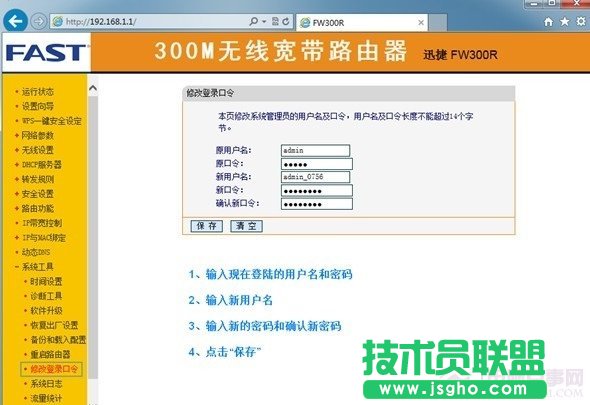Screen dimensions: 590x405
Task: Focus the 确认新口令 password field
Action: (x=317, y=204)
